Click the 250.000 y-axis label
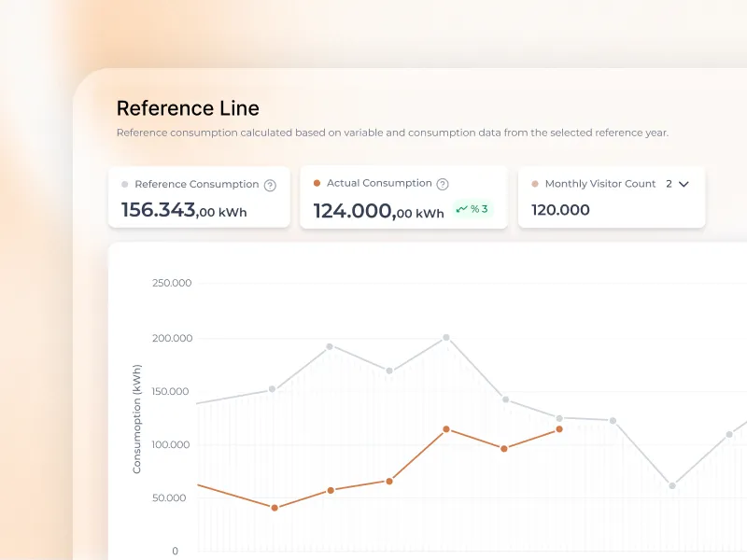This screenshot has width=747, height=560. coord(171,283)
